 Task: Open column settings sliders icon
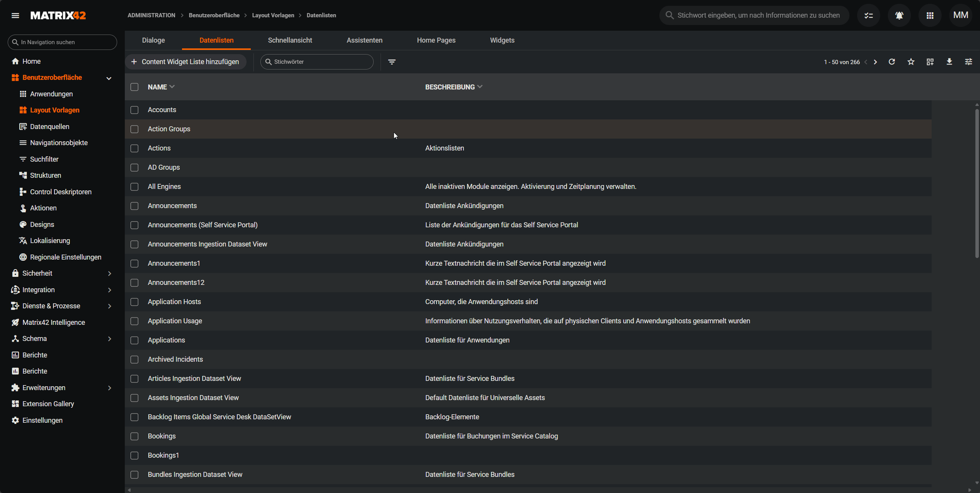968,62
